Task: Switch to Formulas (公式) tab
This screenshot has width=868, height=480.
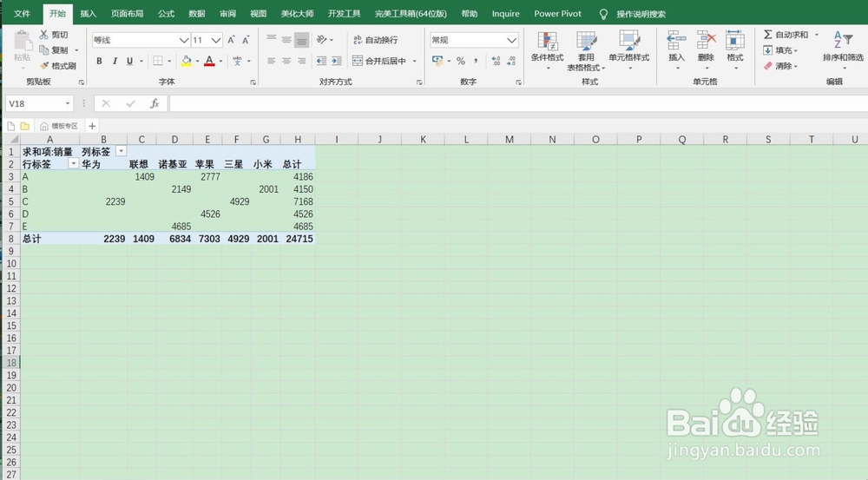Action: coord(166,13)
